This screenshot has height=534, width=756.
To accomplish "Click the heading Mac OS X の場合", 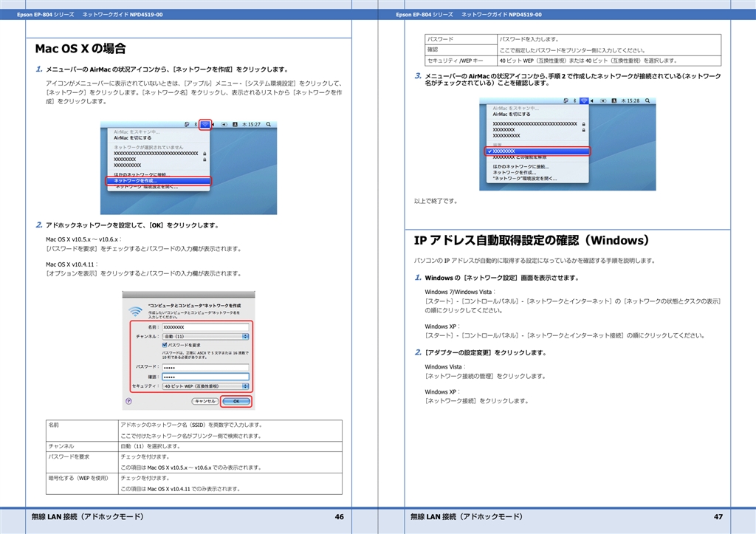I will pyautogui.click(x=80, y=48).
